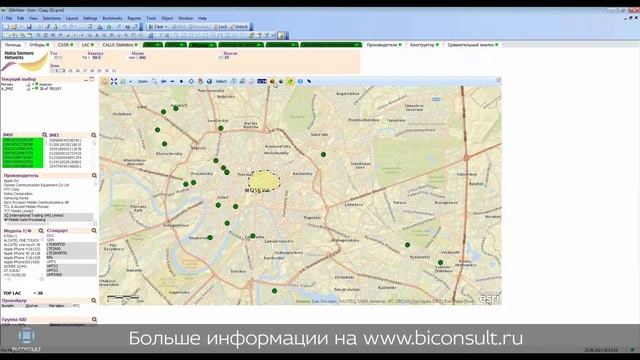
Task: Open the Производители tab
Action: (384, 45)
